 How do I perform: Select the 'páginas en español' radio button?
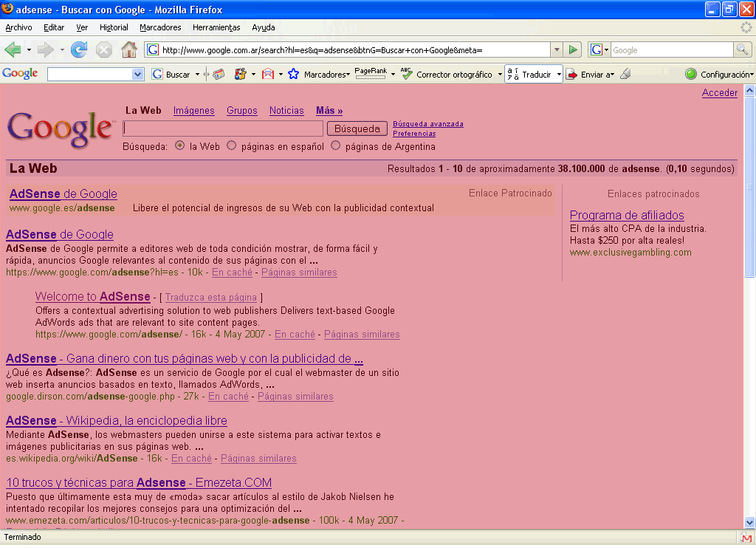(x=231, y=145)
